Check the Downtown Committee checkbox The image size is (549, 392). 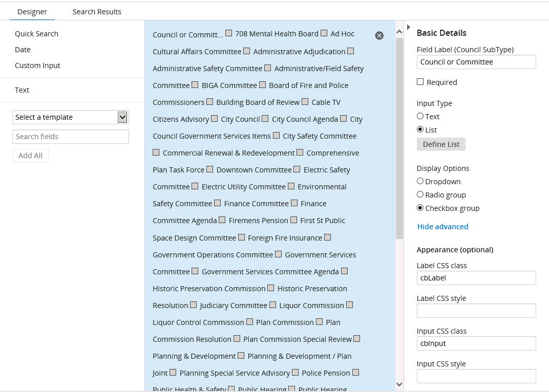pos(210,169)
